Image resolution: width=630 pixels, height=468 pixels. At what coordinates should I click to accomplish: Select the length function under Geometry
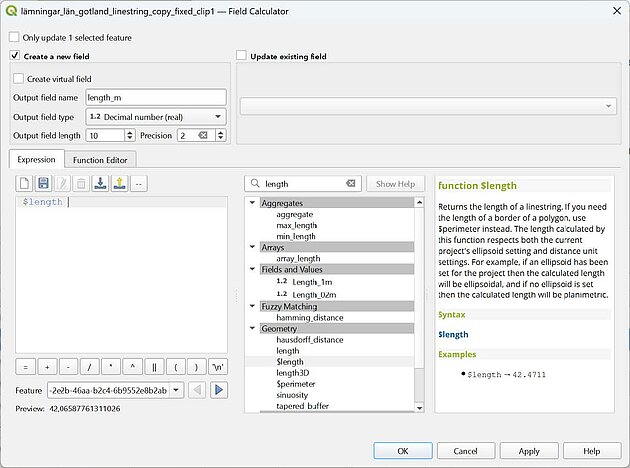coord(288,351)
